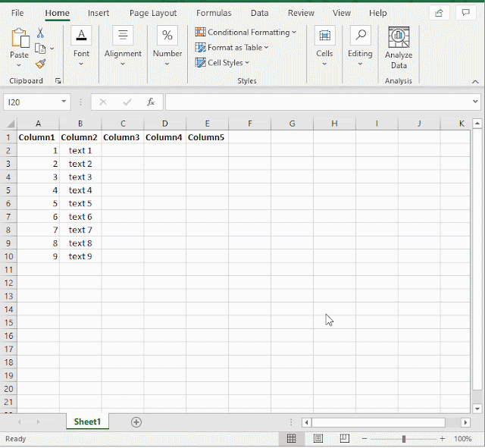Switch to the Page Layout tab
Image resolution: width=485 pixels, height=448 pixels.
pyautogui.click(x=153, y=13)
